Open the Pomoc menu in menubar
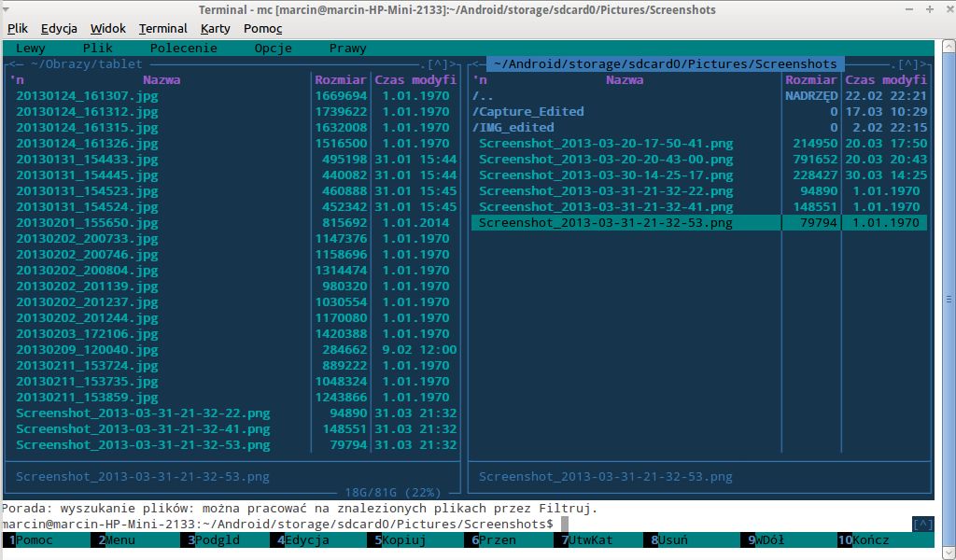Viewport: 956px width, 560px height. click(262, 28)
